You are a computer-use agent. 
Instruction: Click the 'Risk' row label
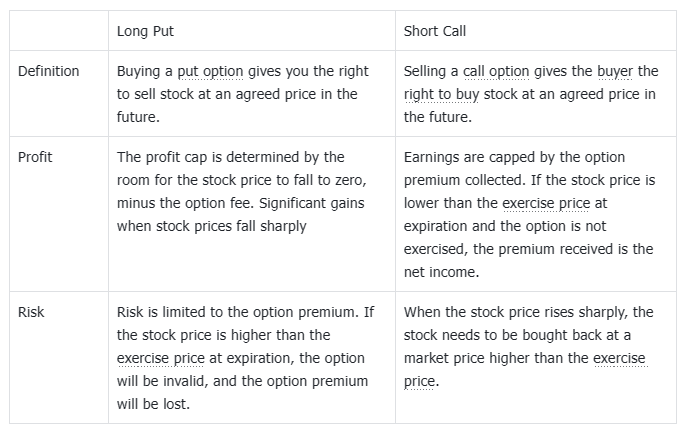(31, 312)
